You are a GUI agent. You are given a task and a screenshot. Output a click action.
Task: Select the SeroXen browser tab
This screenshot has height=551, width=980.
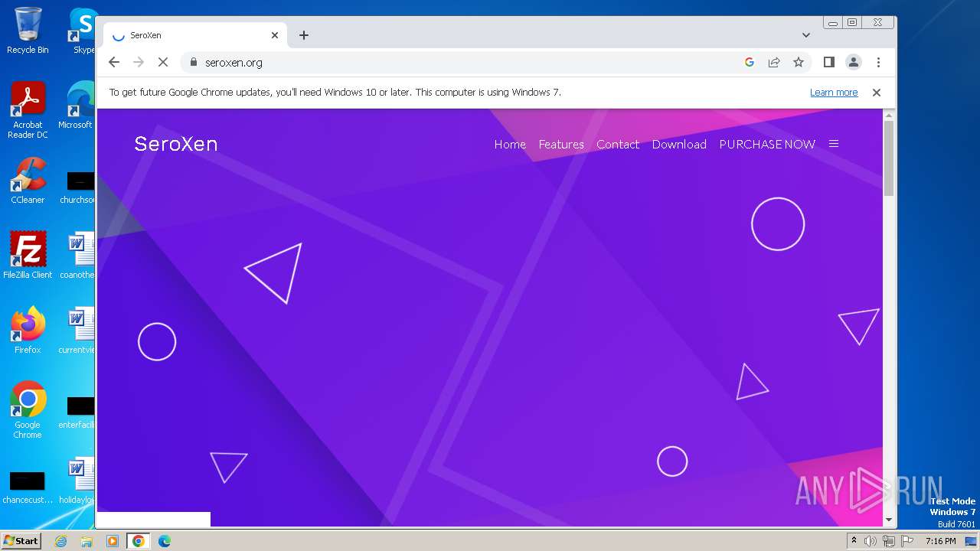pos(195,35)
